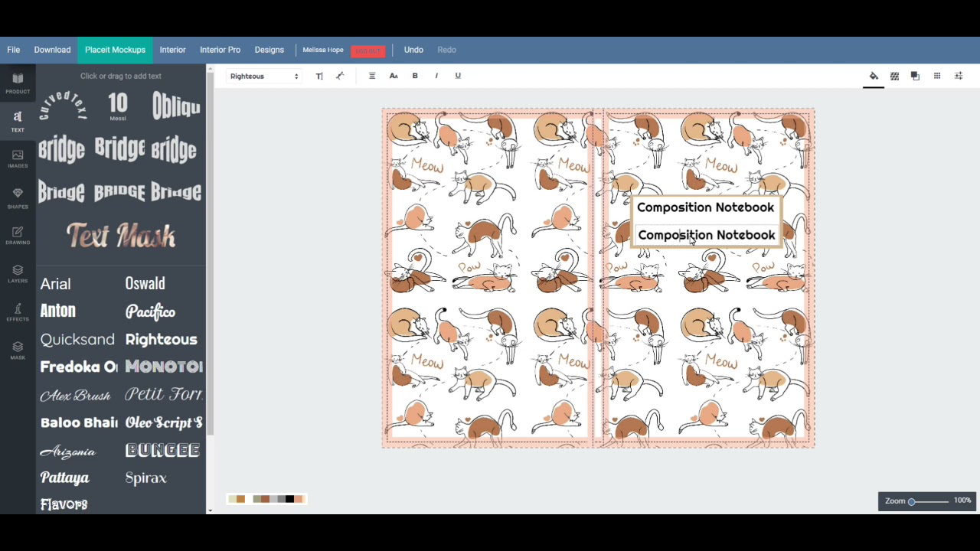Select the lower Composition Notebook text

tap(706, 235)
